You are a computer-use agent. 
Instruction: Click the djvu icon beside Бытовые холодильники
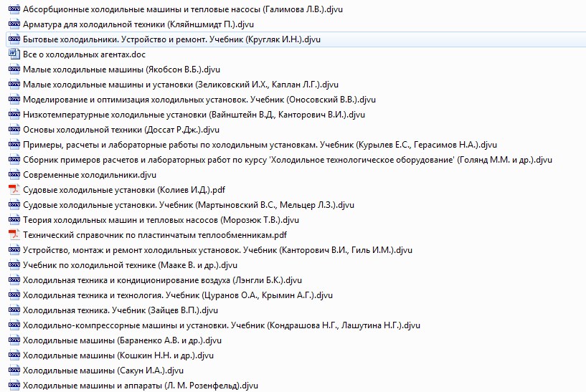pos(14,39)
